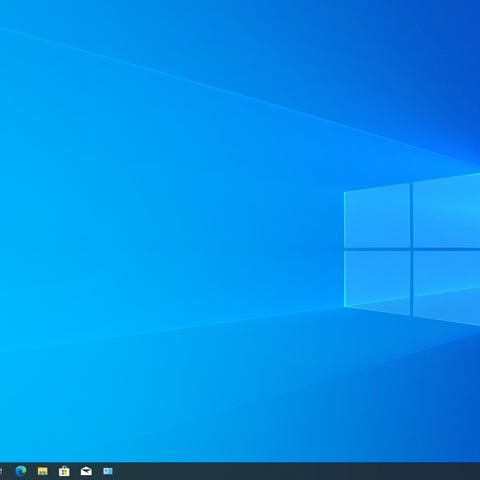Open Microsoft Edge from the taskbar

pyautogui.click(x=21, y=471)
